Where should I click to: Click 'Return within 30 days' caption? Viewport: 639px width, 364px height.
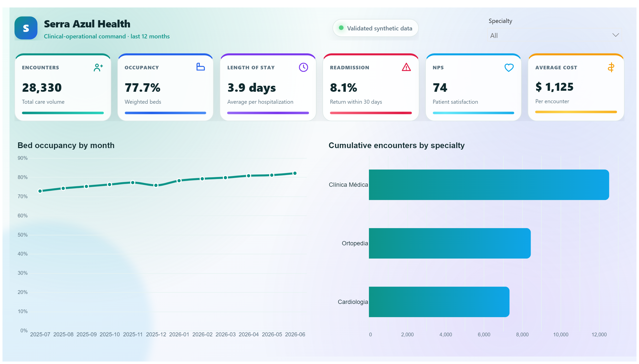[x=356, y=102]
